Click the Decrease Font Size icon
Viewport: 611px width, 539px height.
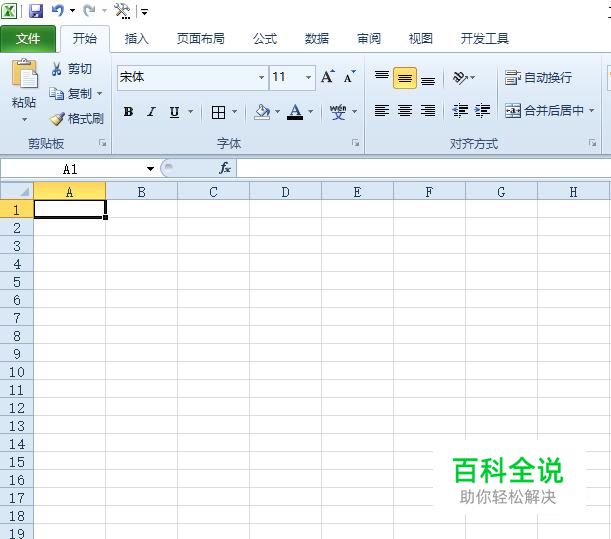click(350, 77)
